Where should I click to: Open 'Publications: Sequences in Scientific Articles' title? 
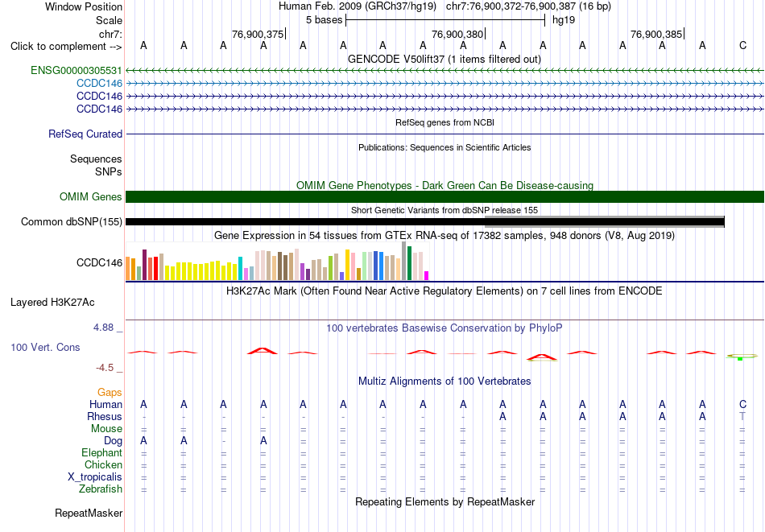445,147
